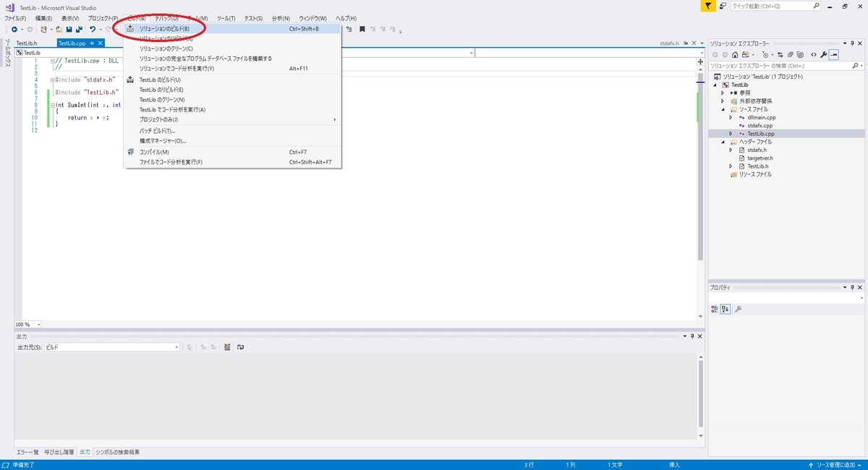
Task: Choose ソリューションのクリーン menu item
Action: click(x=232, y=48)
